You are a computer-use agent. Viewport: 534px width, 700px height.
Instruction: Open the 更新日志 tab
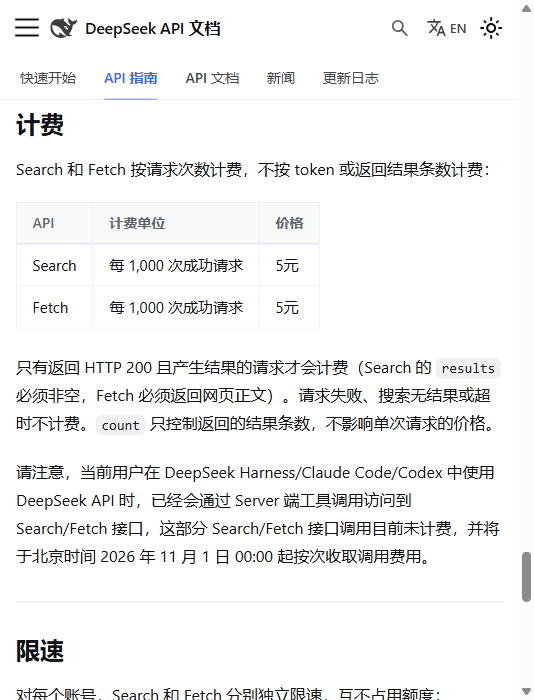[350, 78]
